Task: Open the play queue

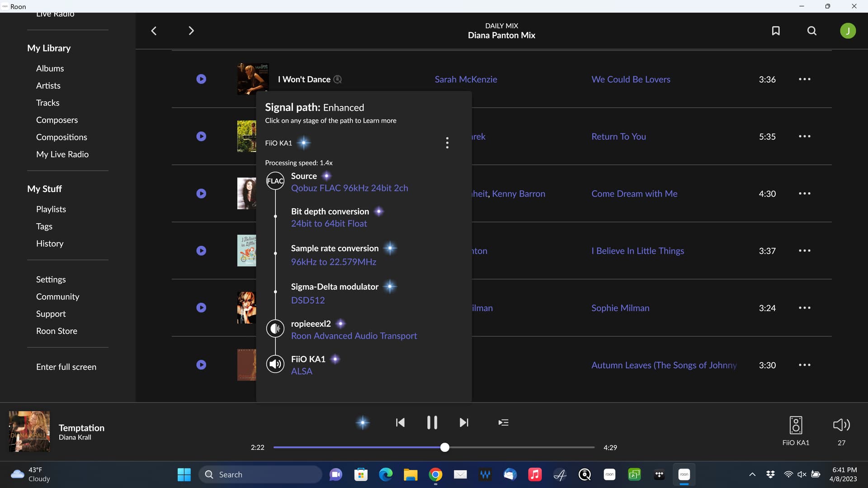Action: tap(503, 422)
